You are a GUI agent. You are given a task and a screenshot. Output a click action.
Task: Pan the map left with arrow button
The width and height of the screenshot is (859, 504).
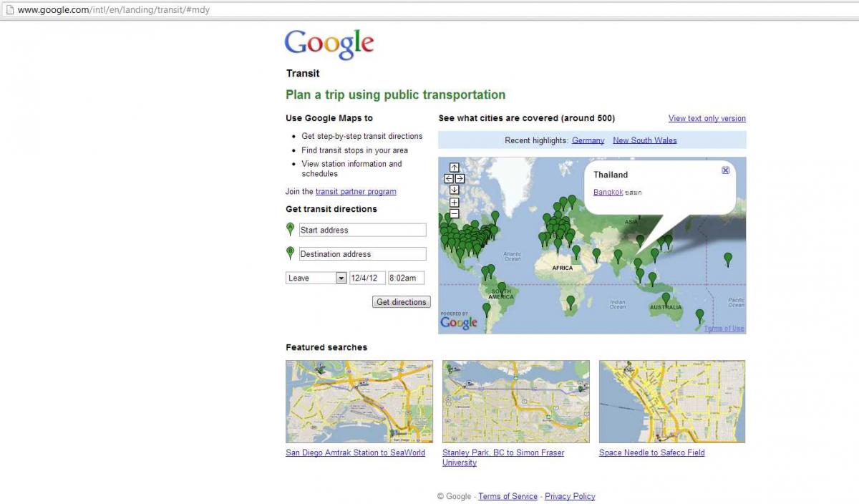449,178
